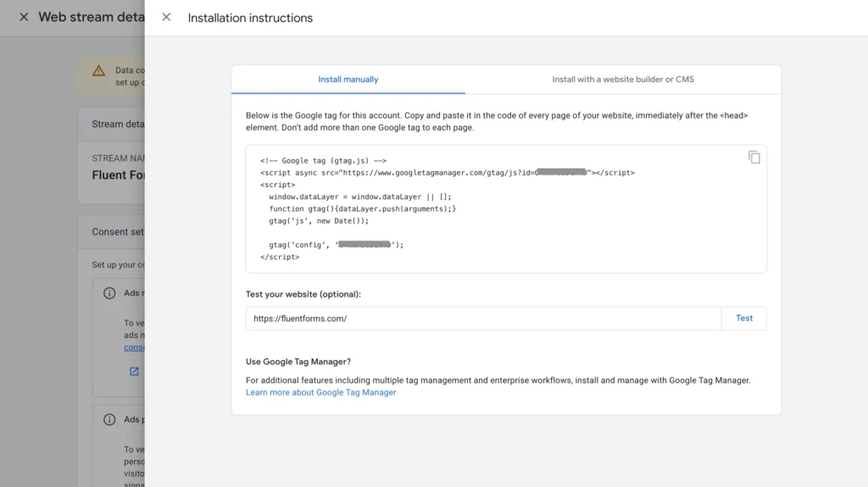Close the Installation instructions panel

166,17
